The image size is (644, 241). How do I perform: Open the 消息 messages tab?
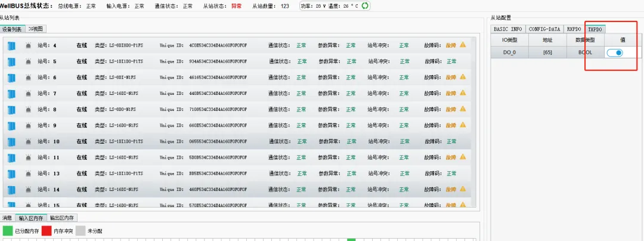7,218
